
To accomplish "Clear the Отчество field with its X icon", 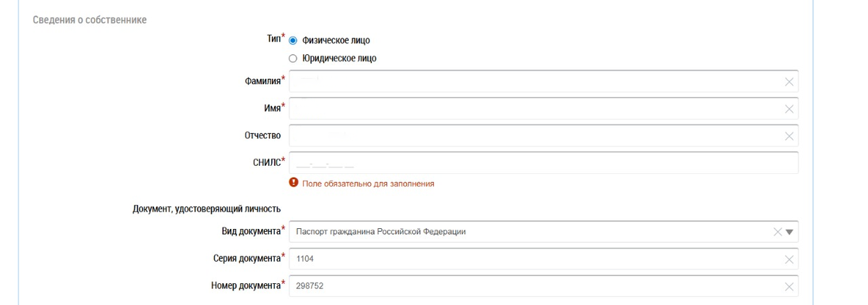I will pyautogui.click(x=789, y=135).
